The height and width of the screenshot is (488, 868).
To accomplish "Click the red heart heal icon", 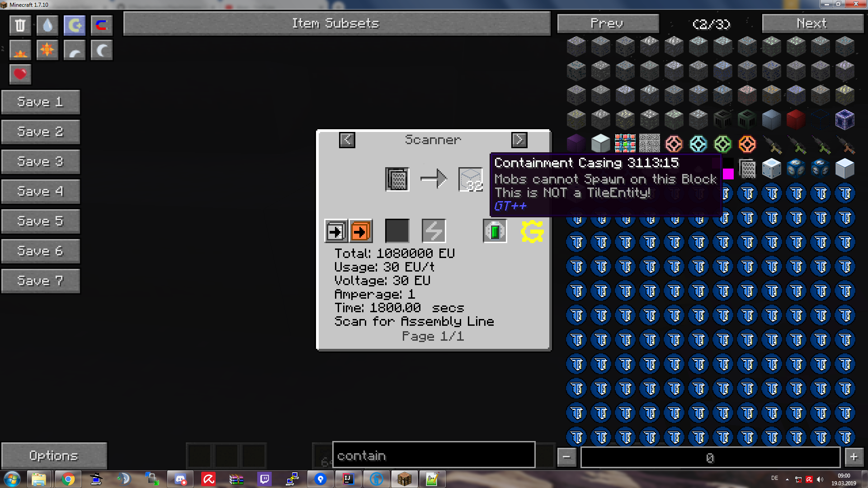I will click(20, 74).
